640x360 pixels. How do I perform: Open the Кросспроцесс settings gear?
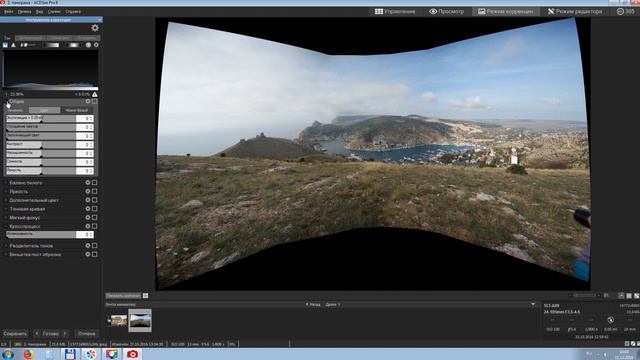[88, 226]
